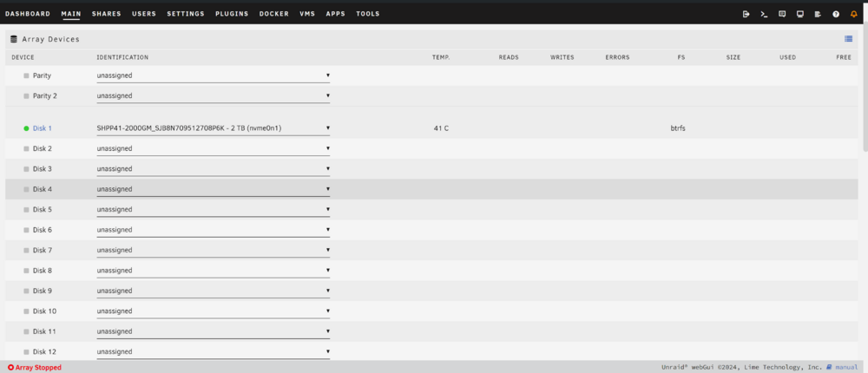This screenshot has height=373, width=868.
Task: Open the VMs tab
Action: coord(307,14)
